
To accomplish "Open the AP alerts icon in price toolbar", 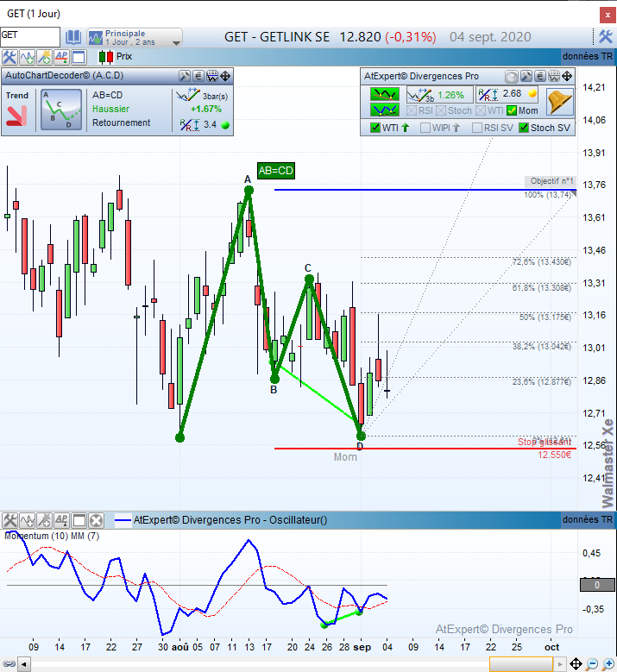I will [62, 57].
